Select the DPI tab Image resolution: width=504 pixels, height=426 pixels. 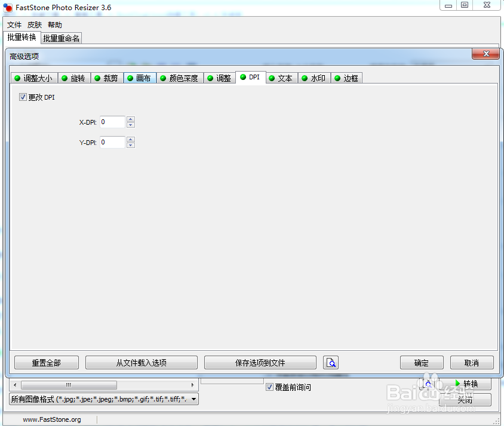coord(251,77)
